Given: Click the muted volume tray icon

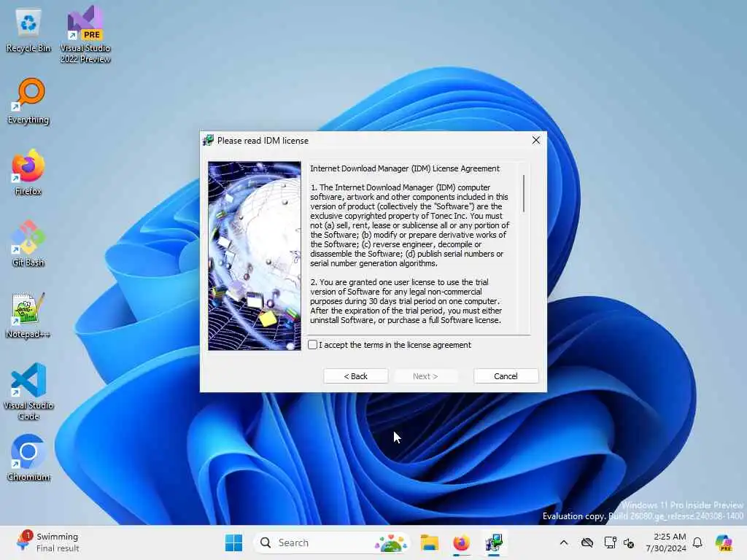Looking at the screenshot, I should point(629,542).
